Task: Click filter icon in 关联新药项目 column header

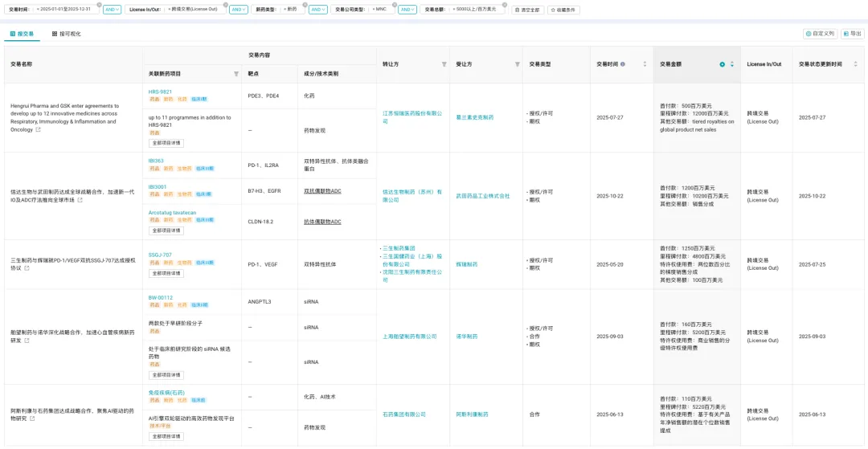Action: pyautogui.click(x=236, y=74)
